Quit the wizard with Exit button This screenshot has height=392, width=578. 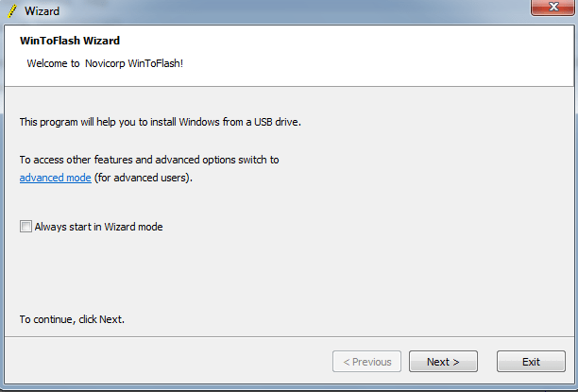531,362
